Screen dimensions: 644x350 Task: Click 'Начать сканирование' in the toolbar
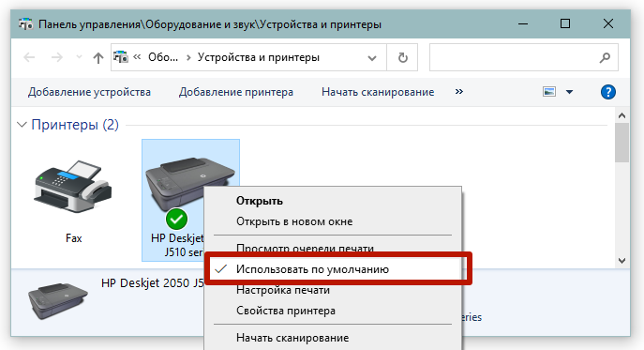tap(378, 92)
